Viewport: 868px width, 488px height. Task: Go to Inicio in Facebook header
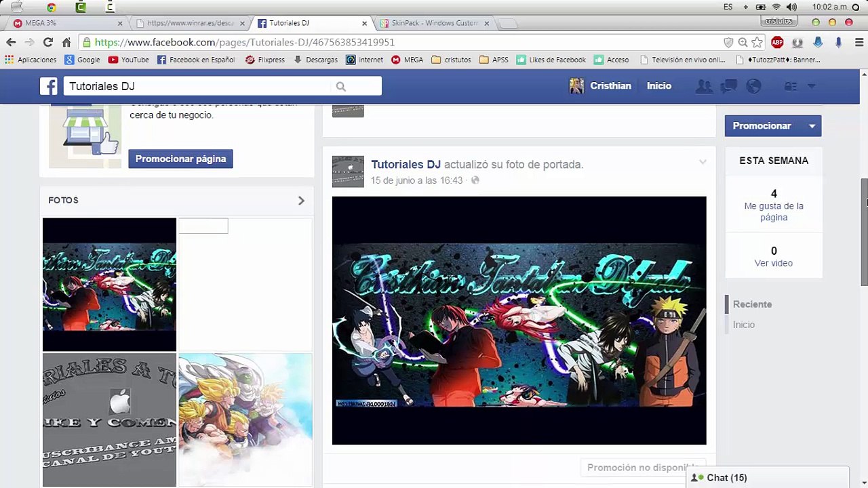coord(659,86)
